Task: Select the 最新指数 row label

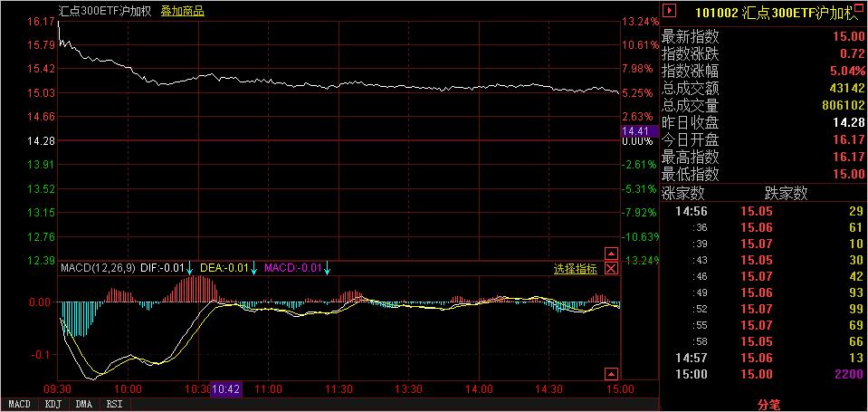Action: (691, 36)
